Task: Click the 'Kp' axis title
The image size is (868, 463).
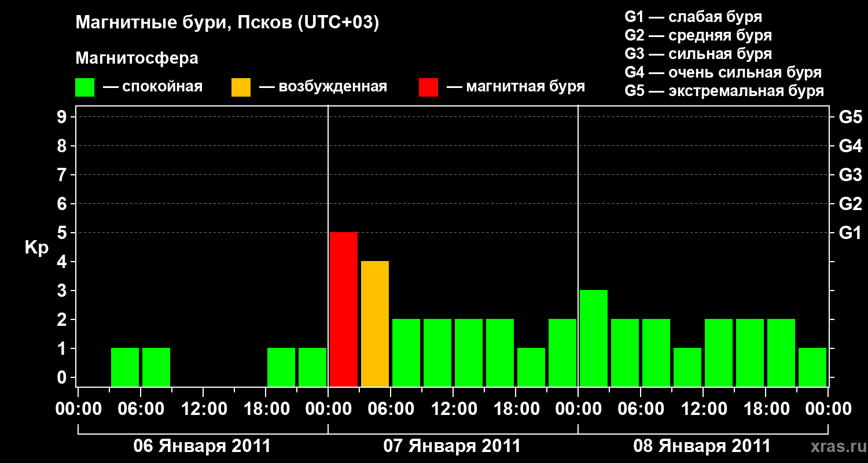Action: 36,248
